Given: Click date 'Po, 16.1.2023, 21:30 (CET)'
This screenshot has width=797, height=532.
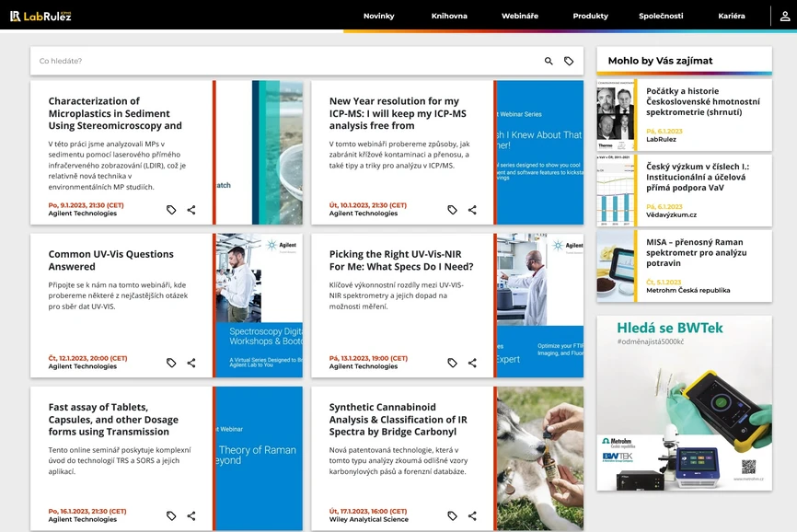Looking at the screenshot, I should pyautogui.click(x=87, y=511).
